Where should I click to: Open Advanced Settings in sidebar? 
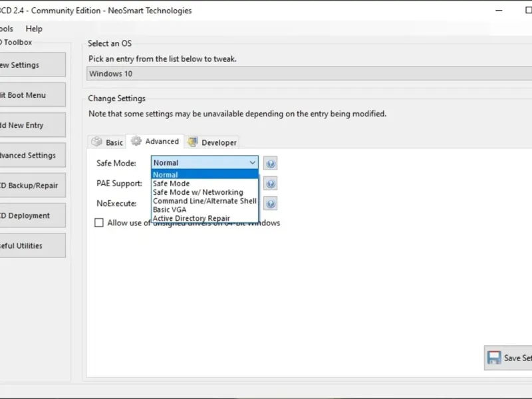[33, 156]
